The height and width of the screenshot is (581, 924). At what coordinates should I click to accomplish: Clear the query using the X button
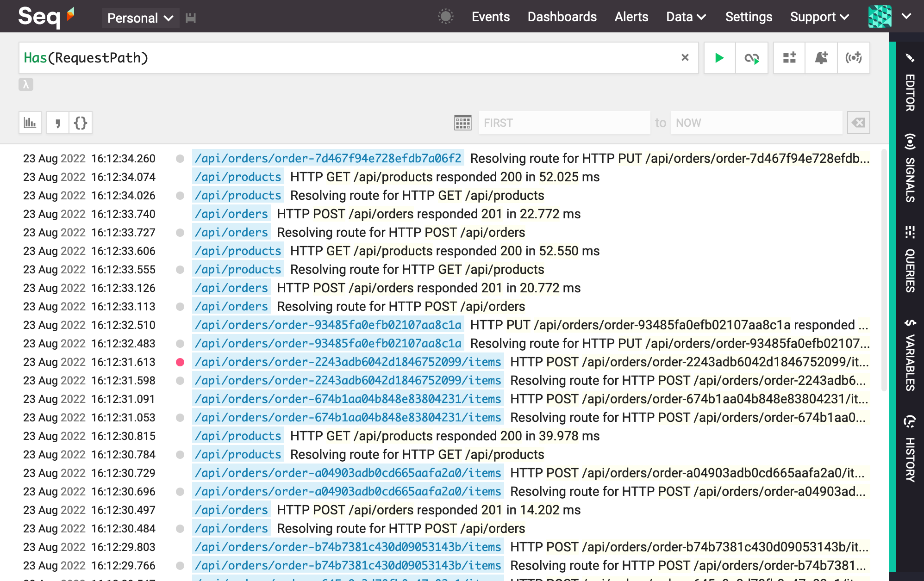[x=685, y=58]
